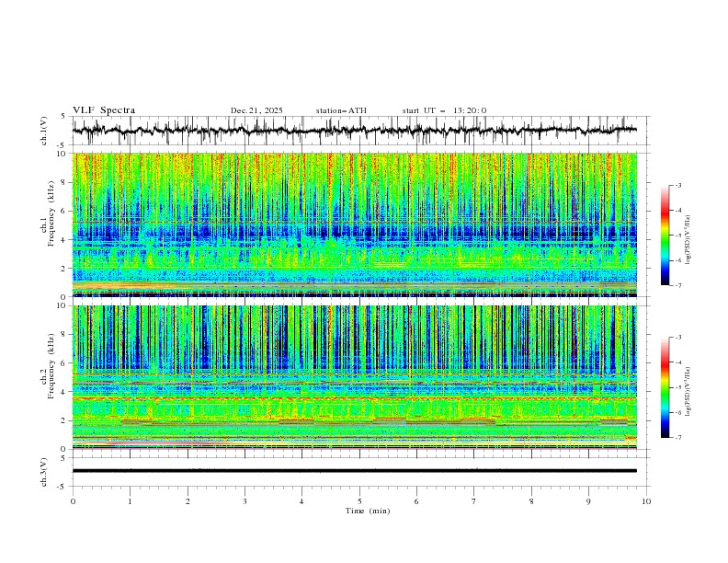
Task: Click the "VLF Spectra" plot title
Action: 104,110
